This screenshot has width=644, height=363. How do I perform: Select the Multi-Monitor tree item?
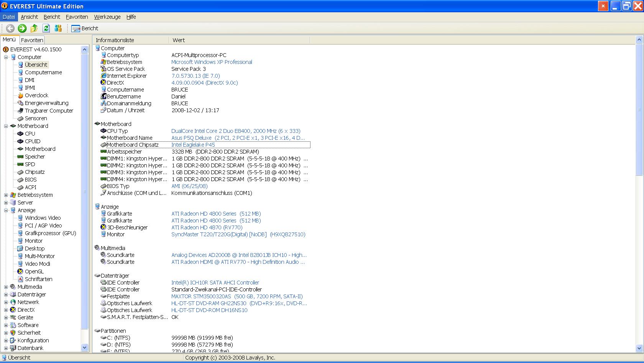pyautogui.click(x=40, y=256)
